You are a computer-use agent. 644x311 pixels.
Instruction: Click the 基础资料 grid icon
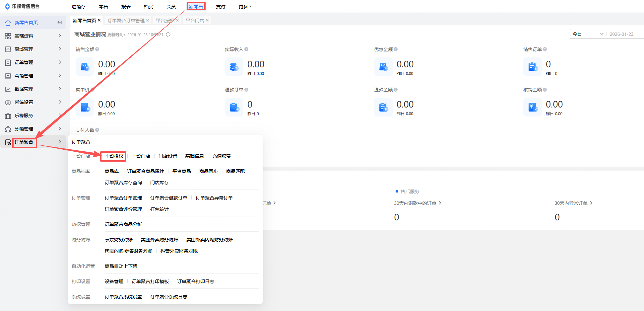click(x=8, y=36)
